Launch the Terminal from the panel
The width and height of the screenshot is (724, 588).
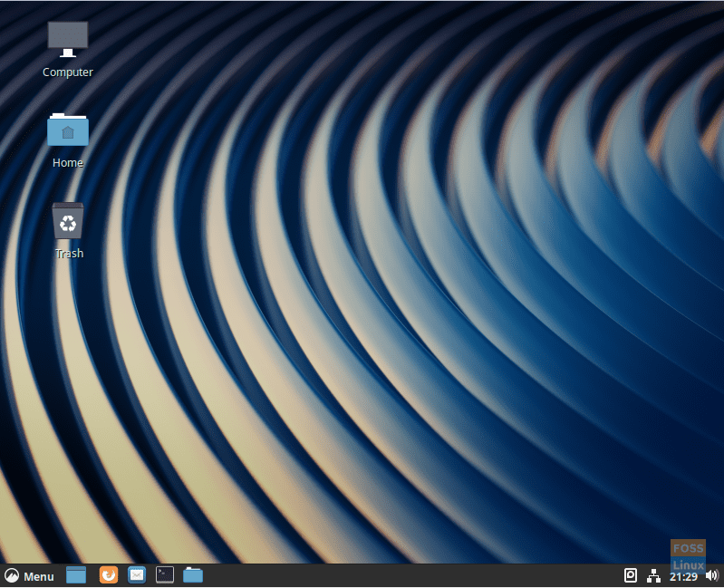click(165, 575)
